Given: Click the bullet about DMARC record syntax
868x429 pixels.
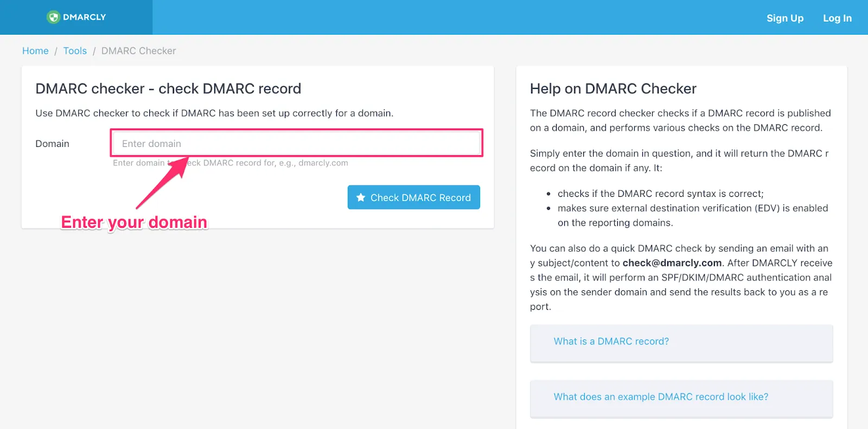Looking at the screenshot, I should click(660, 194).
